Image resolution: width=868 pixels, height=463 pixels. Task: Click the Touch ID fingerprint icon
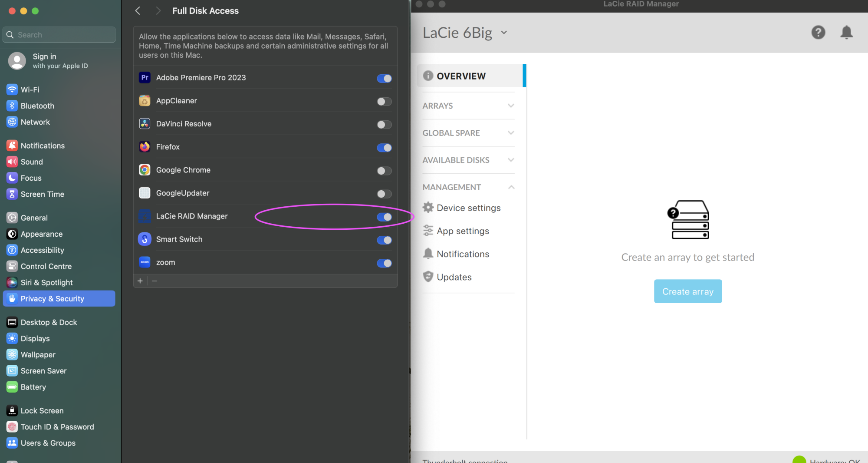click(x=12, y=427)
